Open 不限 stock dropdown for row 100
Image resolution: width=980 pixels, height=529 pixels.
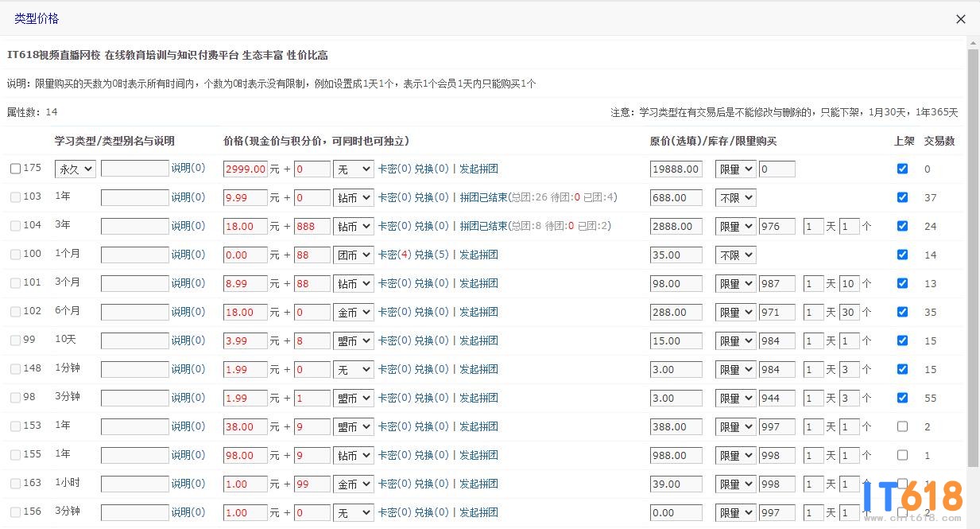pos(735,255)
